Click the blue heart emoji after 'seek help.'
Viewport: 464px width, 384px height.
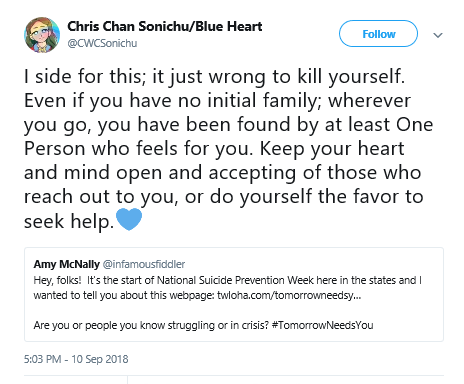pyautogui.click(x=129, y=219)
